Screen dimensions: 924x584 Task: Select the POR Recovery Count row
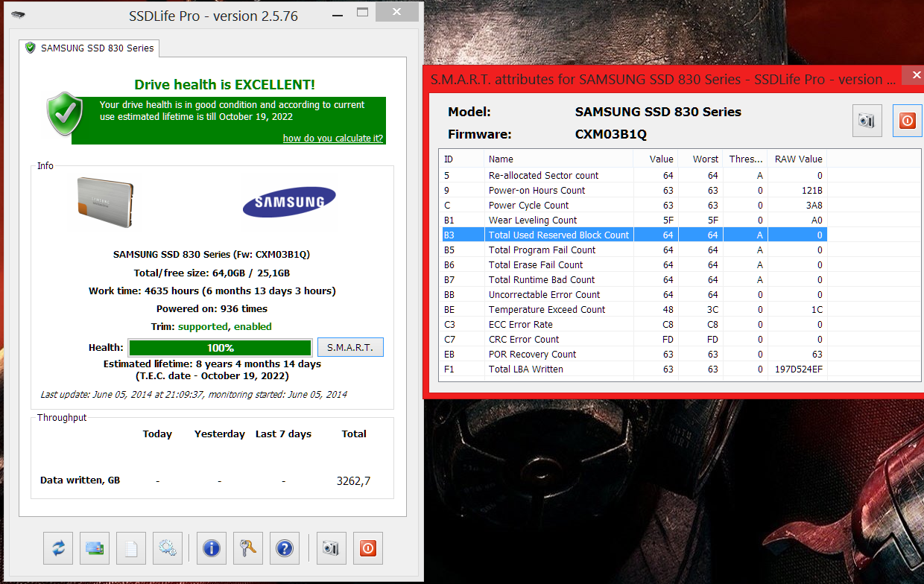(633, 354)
